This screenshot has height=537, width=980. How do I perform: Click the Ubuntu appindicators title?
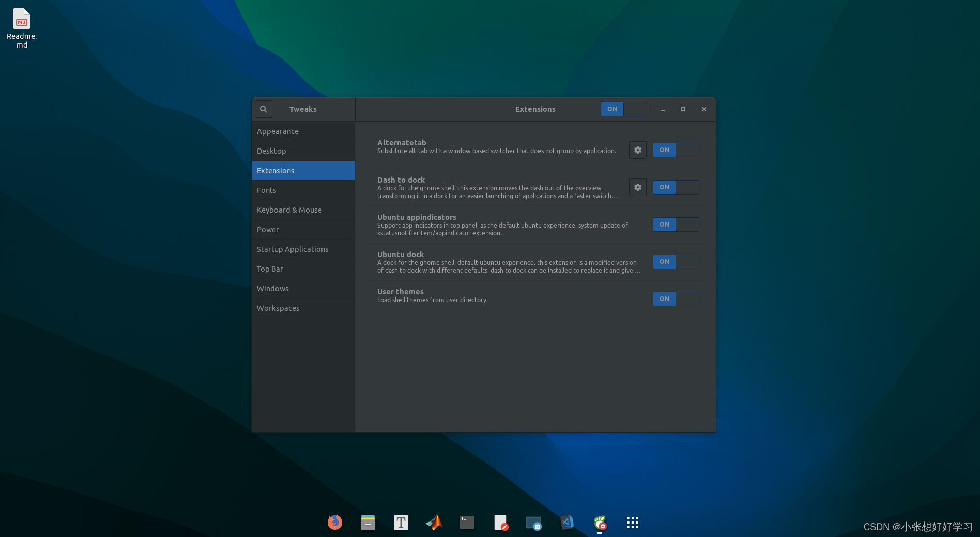[417, 217]
